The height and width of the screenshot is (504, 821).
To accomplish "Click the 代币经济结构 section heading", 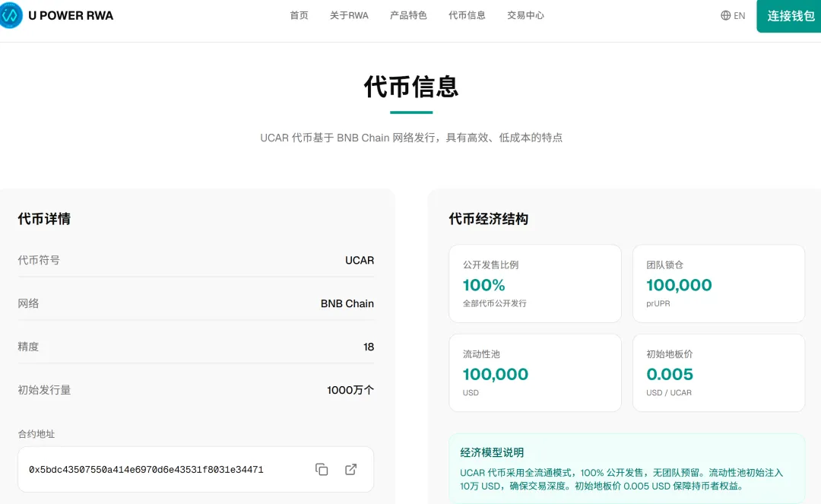I will (x=489, y=219).
